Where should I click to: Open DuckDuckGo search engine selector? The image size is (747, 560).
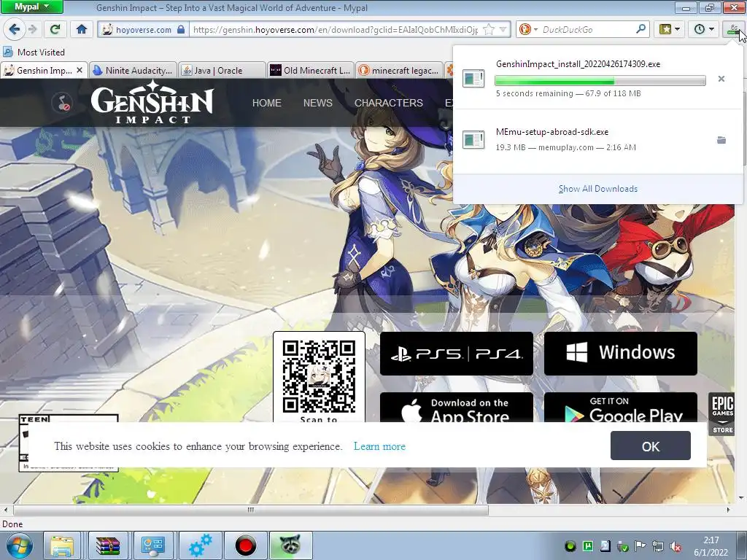tap(528, 29)
